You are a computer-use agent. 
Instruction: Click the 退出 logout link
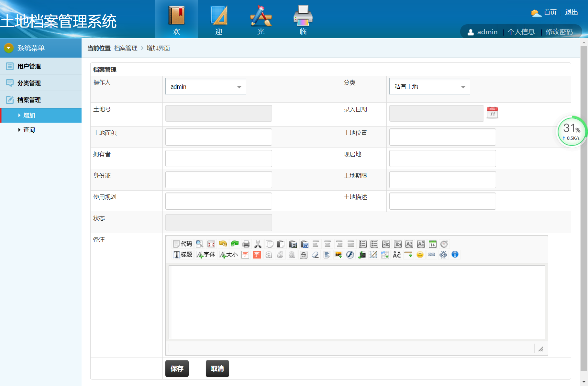click(x=571, y=12)
